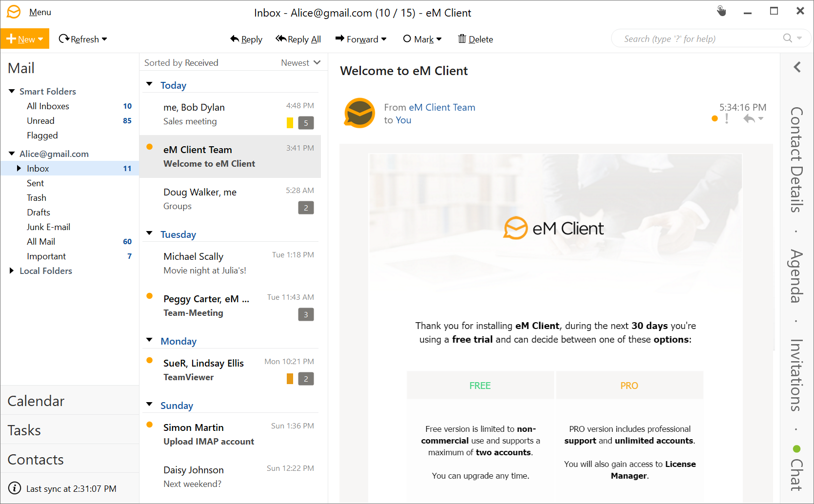Select the Unread smart folder
The width and height of the screenshot is (814, 504).
click(70, 120)
